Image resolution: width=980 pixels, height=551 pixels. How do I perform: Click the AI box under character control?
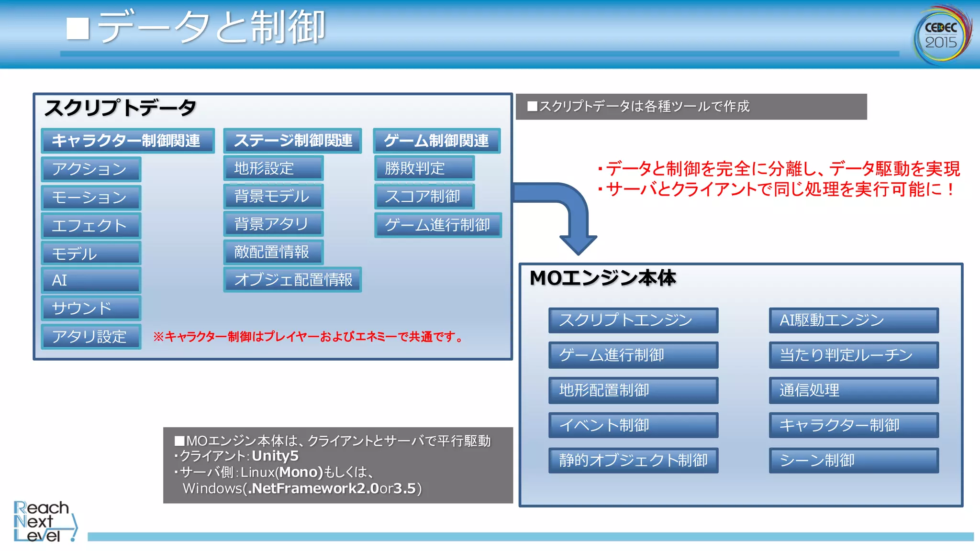(x=91, y=280)
